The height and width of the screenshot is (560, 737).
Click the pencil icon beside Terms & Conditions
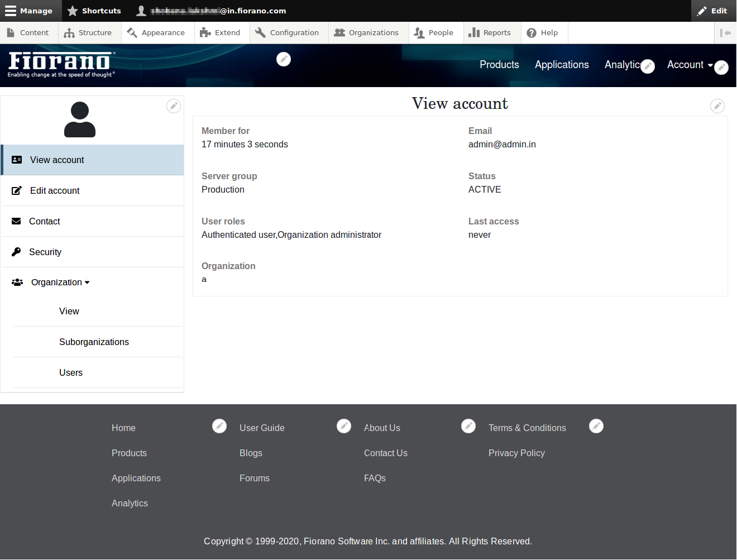(596, 427)
